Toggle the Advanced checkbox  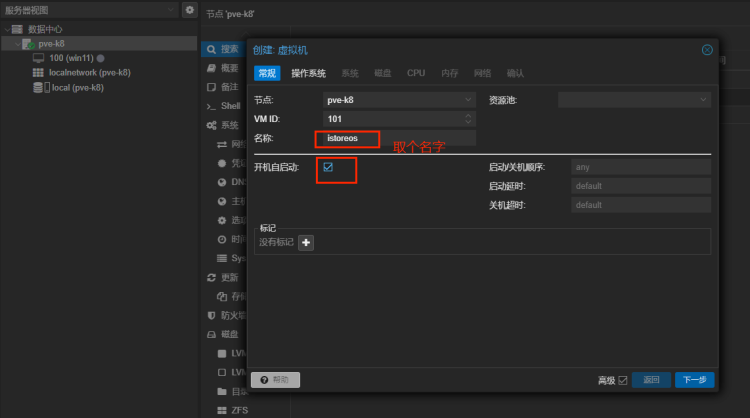pos(623,380)
